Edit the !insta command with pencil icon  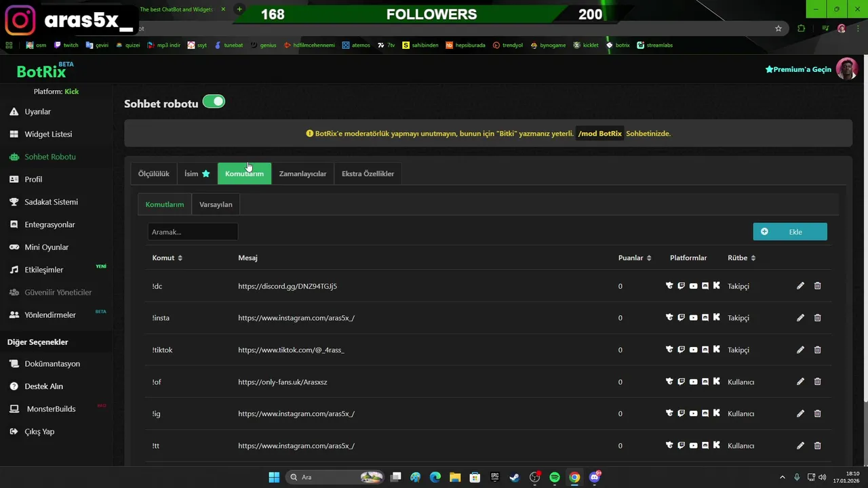(800, 318)
